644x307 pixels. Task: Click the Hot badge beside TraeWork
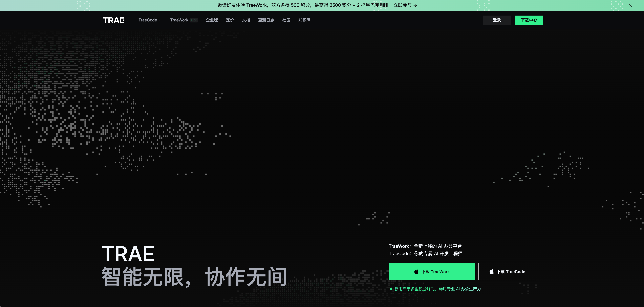(x=194, y=20)
